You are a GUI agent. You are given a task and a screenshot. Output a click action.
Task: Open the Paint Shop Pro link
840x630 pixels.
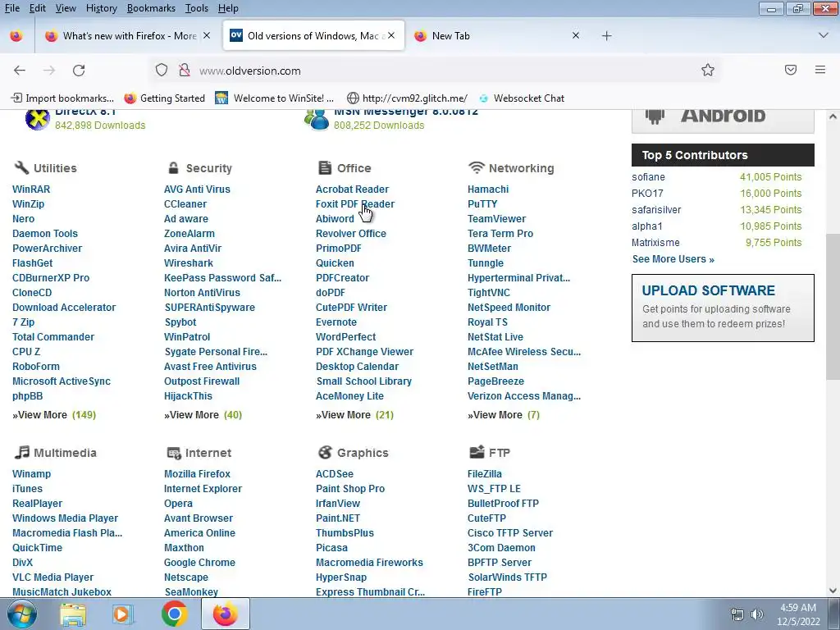coord(349,489)
